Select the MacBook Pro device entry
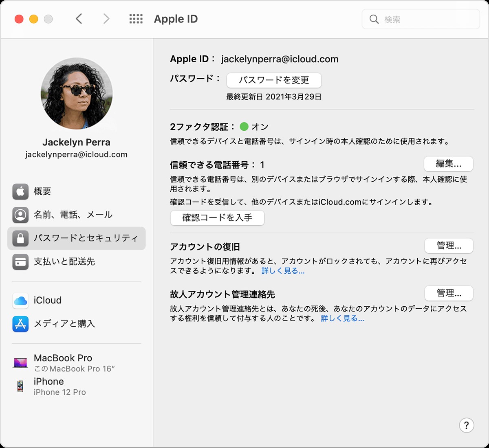 coord(76,363)
